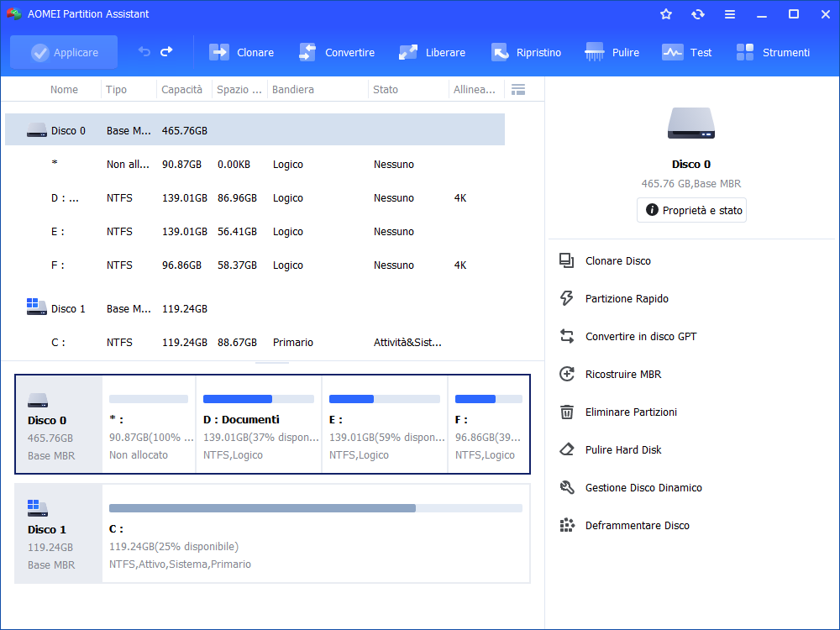
Task: Open the hamburger menu in title bar
Action: point(730,14)
